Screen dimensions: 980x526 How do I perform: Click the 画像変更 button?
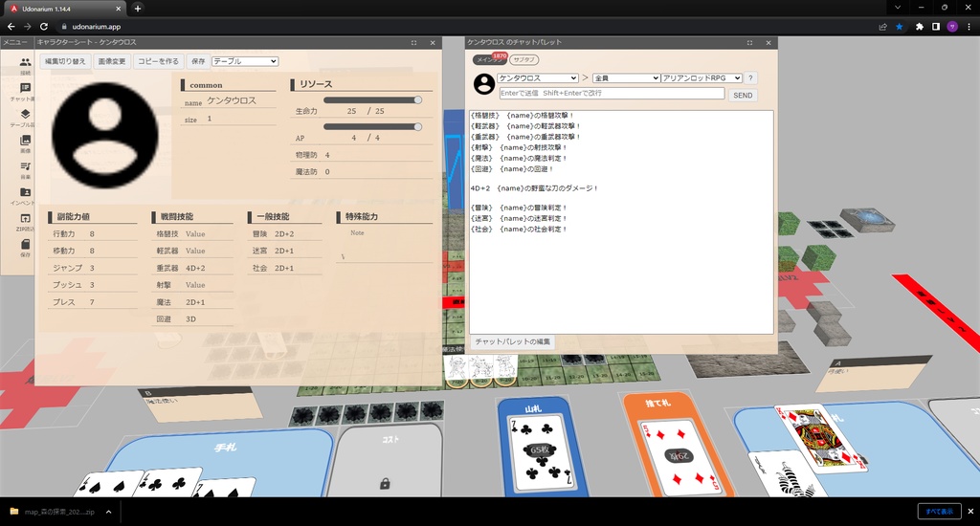click(112, 61)
